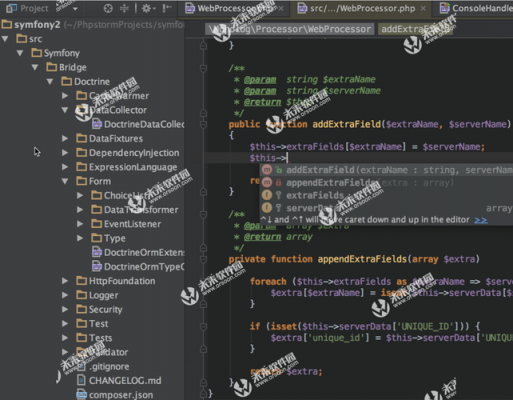Open the project view settings gear

[x=147, y=8]
